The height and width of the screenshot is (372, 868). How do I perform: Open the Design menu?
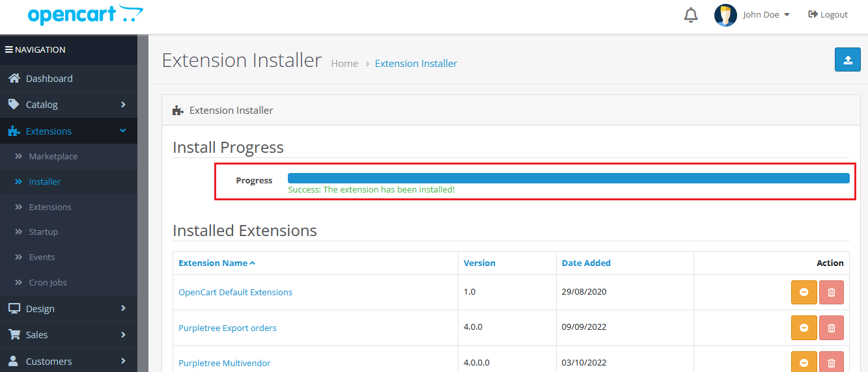[68, 309]
